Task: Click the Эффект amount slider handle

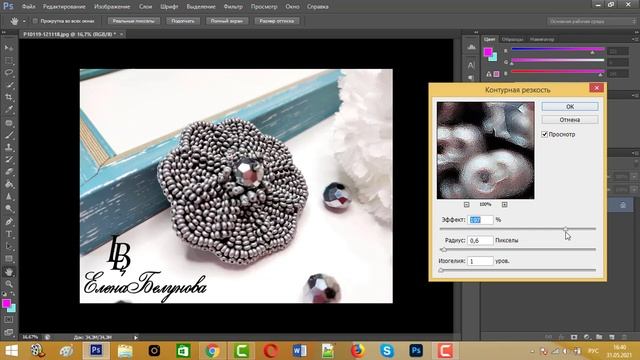Action: tap(565, 229)
